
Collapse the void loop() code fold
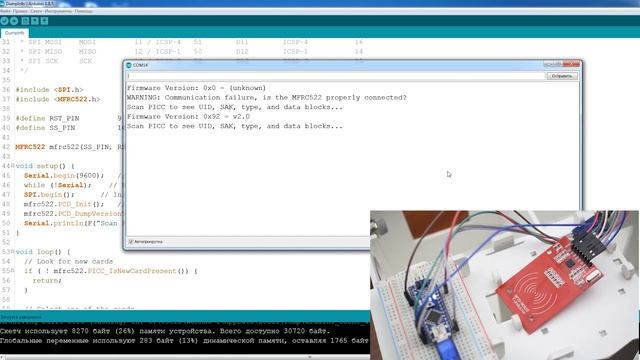[x=13, y=252]
